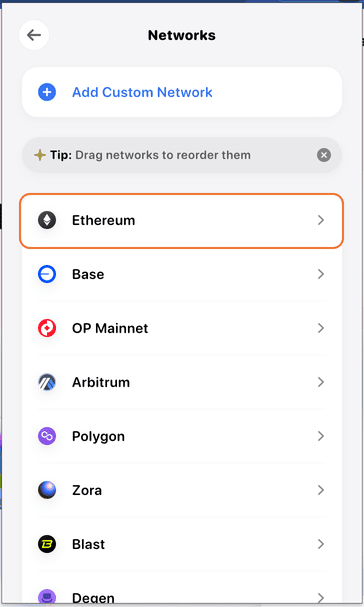Open the Arbitrum row chevron

pos(321,382)
